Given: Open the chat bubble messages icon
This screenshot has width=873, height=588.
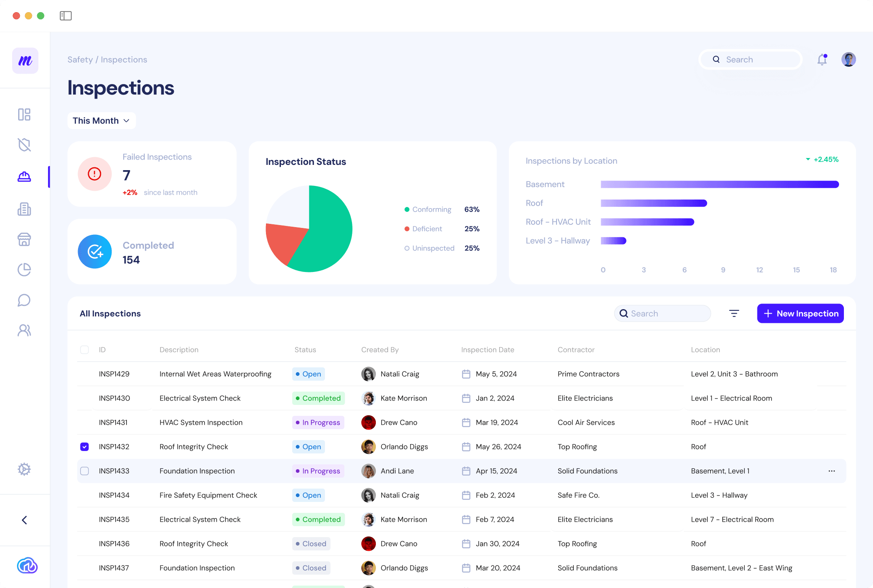Looking at the screenshot, I should (x=24, y=300).
